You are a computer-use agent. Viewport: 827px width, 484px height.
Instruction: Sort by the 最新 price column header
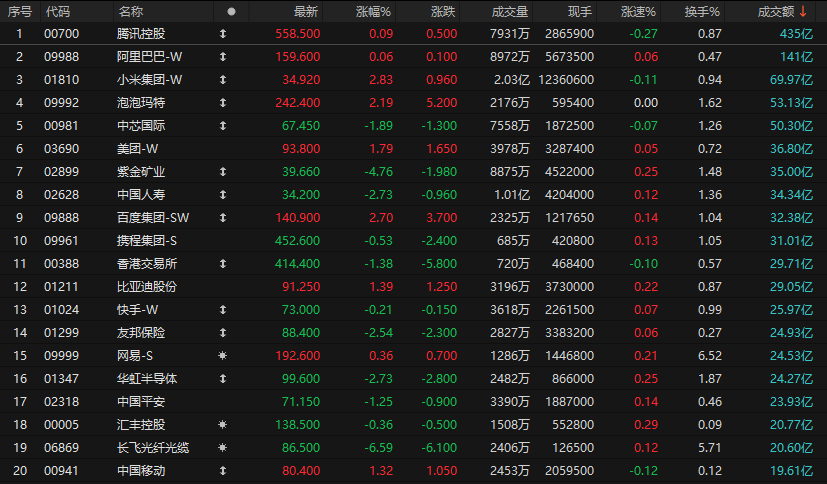tap(306, 12)
